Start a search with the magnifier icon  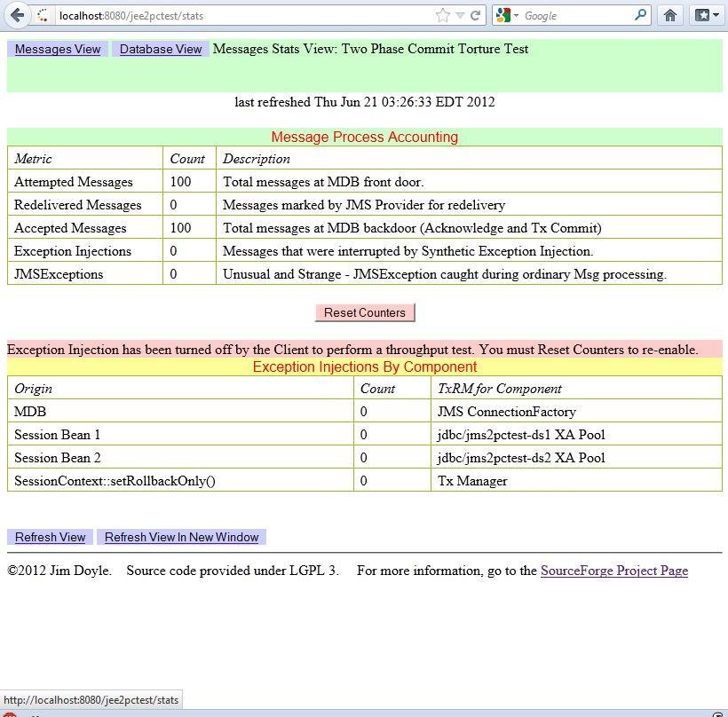pos(638,14)
